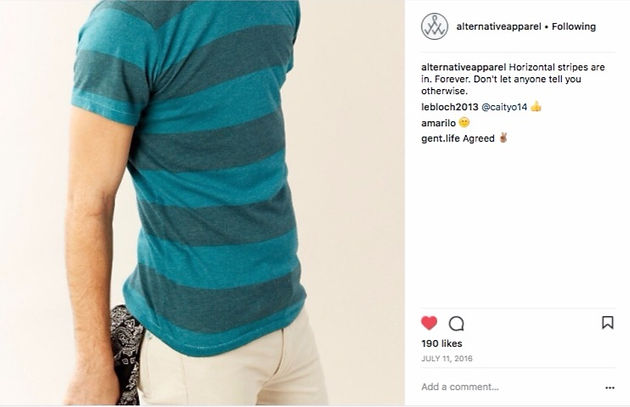Click thumbs up emoji in lebloch2013 comment

click(x=536, y=106)
